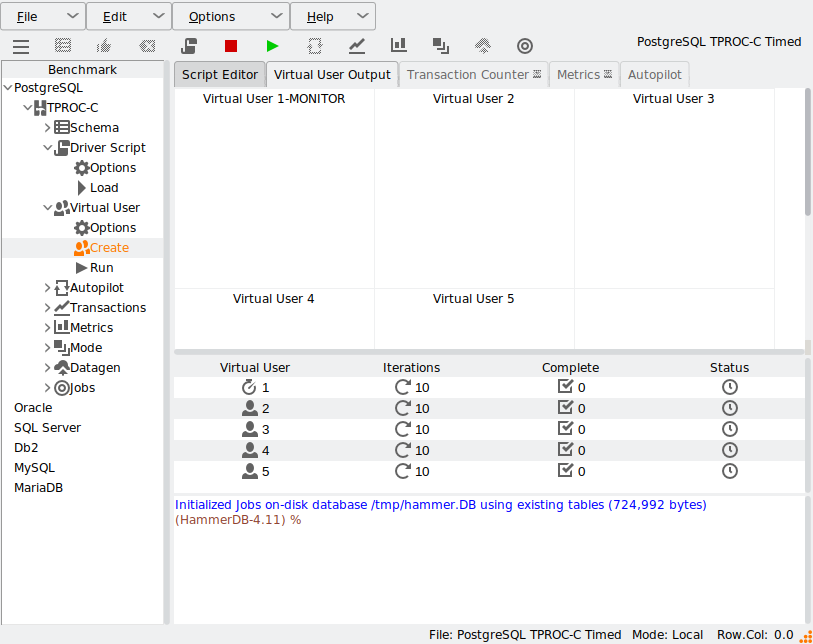Expand the Metrics tree node
Screen dimensions: 813x644
tap(47, 328)
